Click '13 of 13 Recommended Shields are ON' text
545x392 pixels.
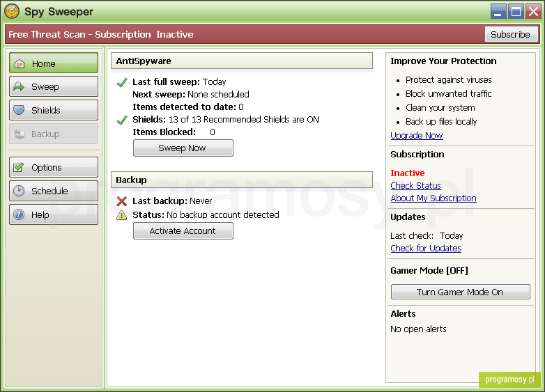(244, 120)
